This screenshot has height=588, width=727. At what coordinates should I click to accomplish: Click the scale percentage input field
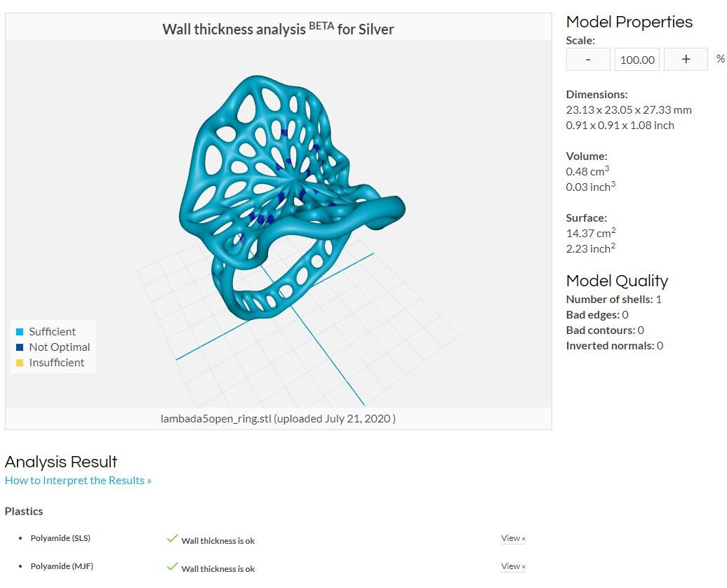coord(637,60)
